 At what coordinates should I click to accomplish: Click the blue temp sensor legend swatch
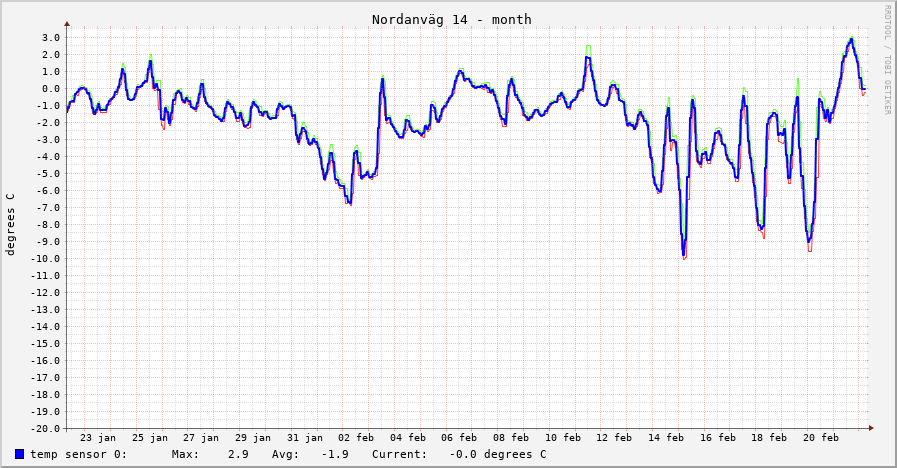pyautogui.click(x=20, y=455)
